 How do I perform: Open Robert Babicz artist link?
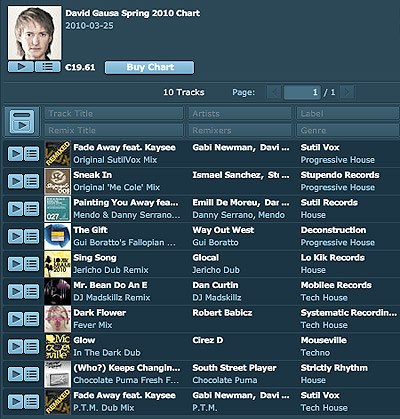point(222,313)
